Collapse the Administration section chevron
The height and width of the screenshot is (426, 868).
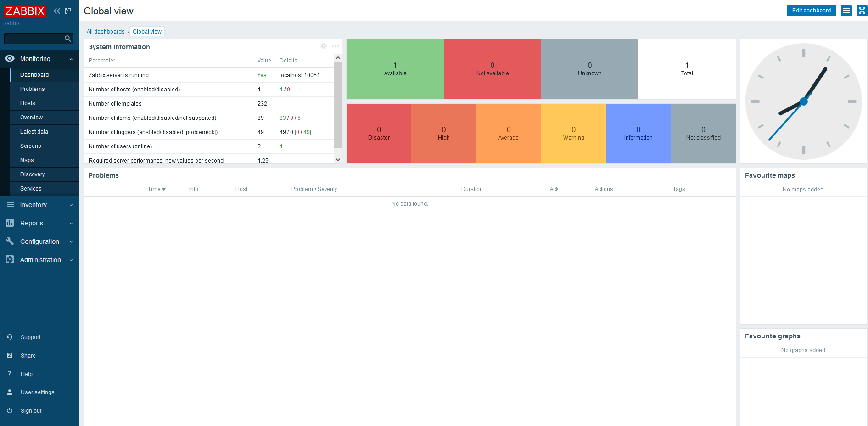point(71,260)
